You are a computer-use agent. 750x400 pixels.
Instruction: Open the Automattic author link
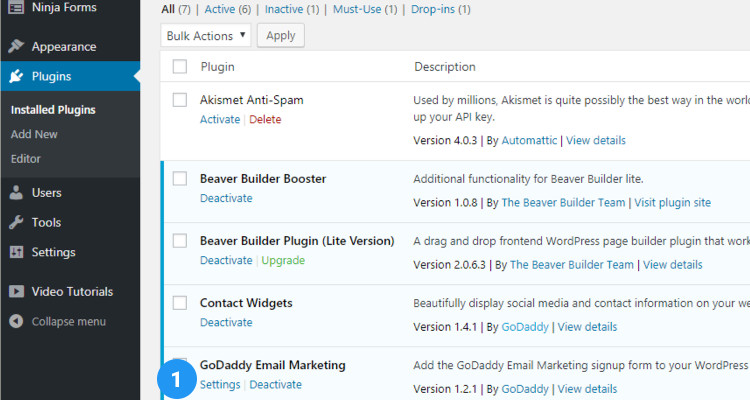click(529, 140)
